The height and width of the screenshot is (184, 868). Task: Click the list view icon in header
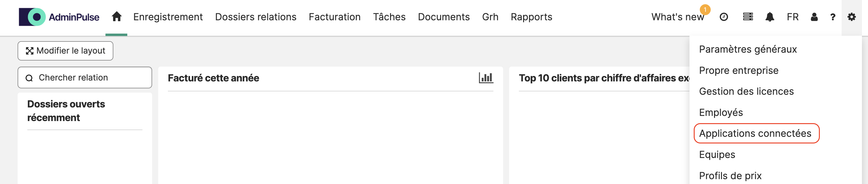[x=748, y=17]
